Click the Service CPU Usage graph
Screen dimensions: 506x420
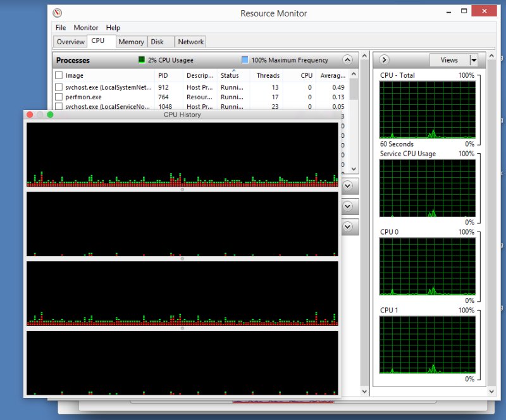(427, 187)
